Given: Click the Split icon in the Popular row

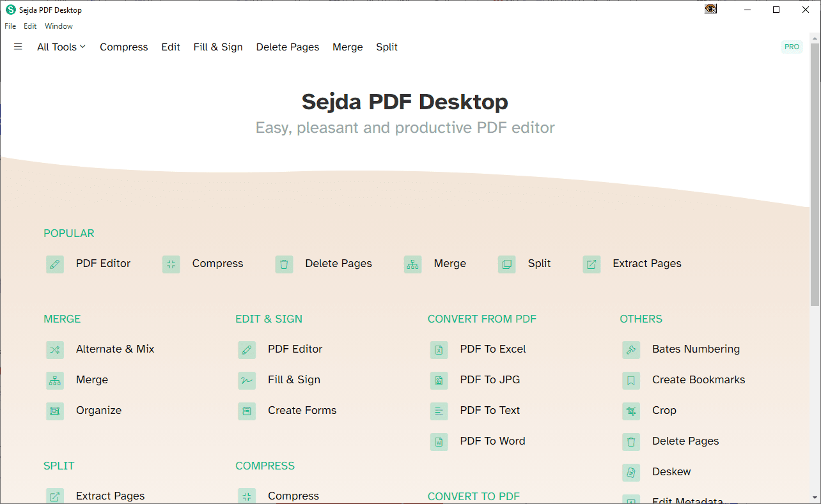Looking at the screenshot, I should [x=507, y=264].
